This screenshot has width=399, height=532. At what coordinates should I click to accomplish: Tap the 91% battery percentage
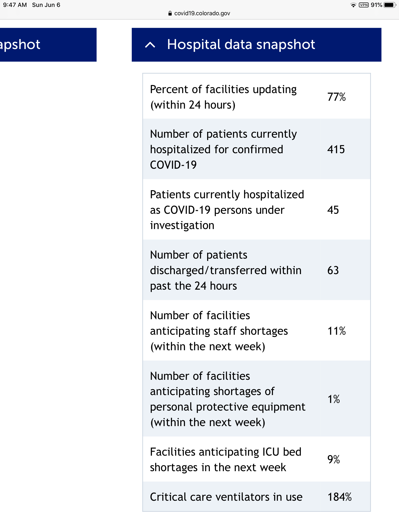pyautogui.click(x=376, y=5)
